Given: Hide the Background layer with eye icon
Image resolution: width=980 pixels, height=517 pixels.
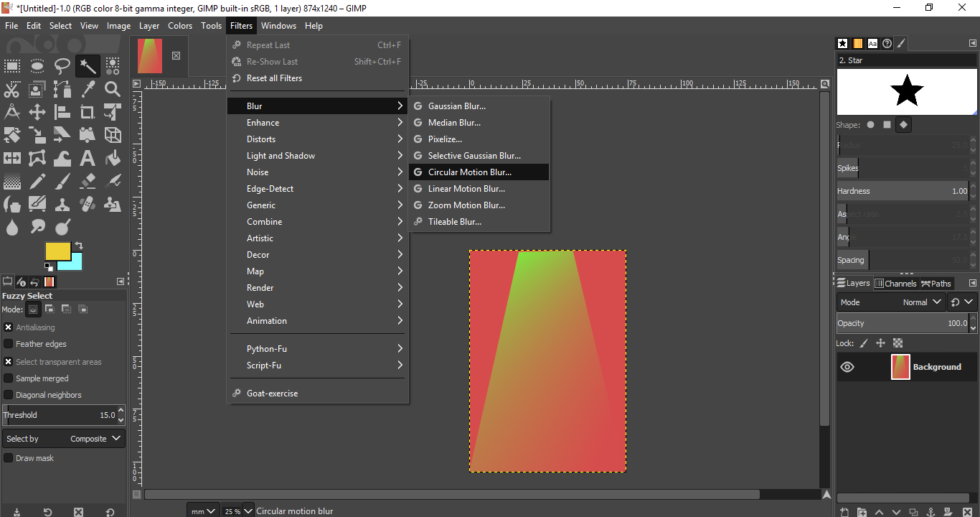Looking at the screenshot, I should click(x=847, y=367).
